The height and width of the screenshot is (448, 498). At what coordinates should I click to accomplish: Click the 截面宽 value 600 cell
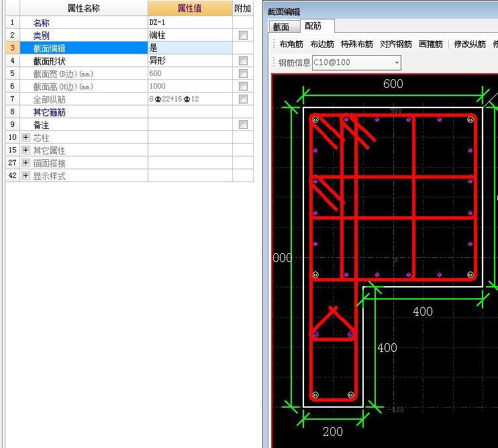tap(190, 73)
